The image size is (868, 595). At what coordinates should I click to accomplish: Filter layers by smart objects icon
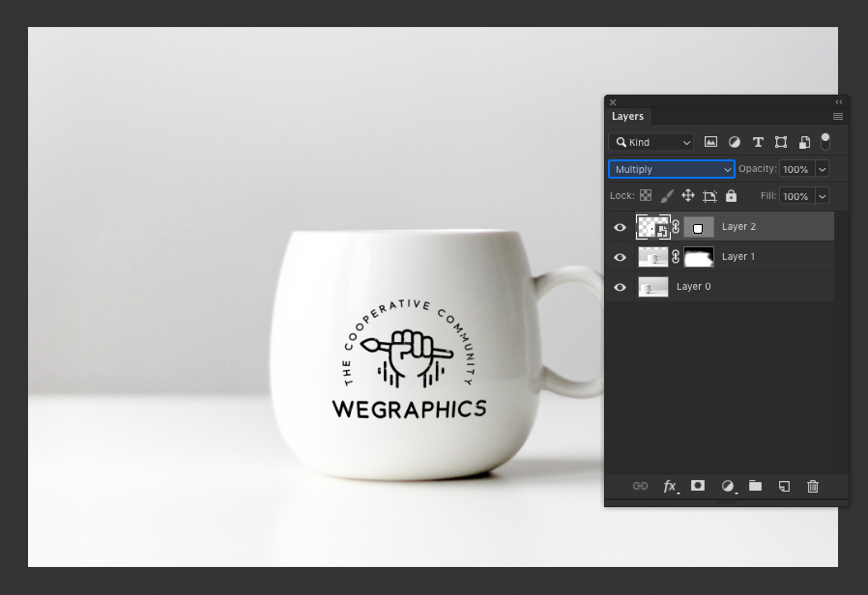[x=804, y=142]
